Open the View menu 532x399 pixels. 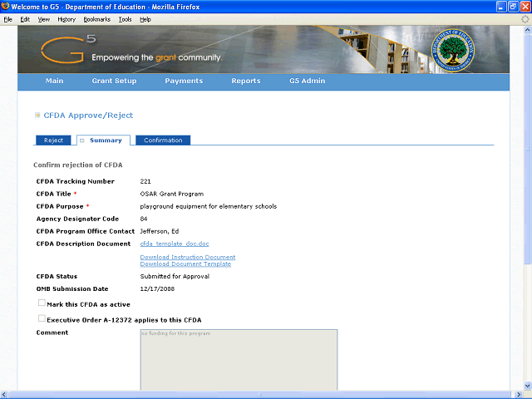[x=44, y=19]
